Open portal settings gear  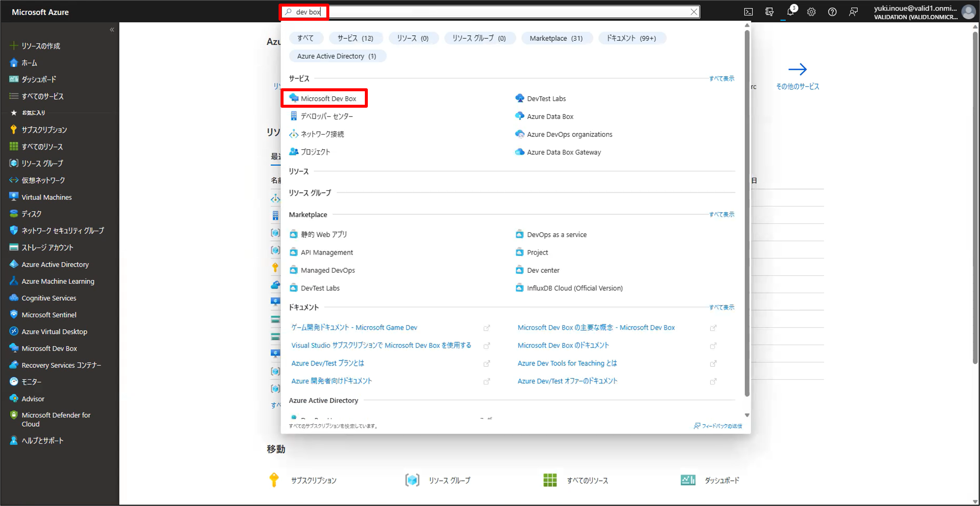pos(811,12)
